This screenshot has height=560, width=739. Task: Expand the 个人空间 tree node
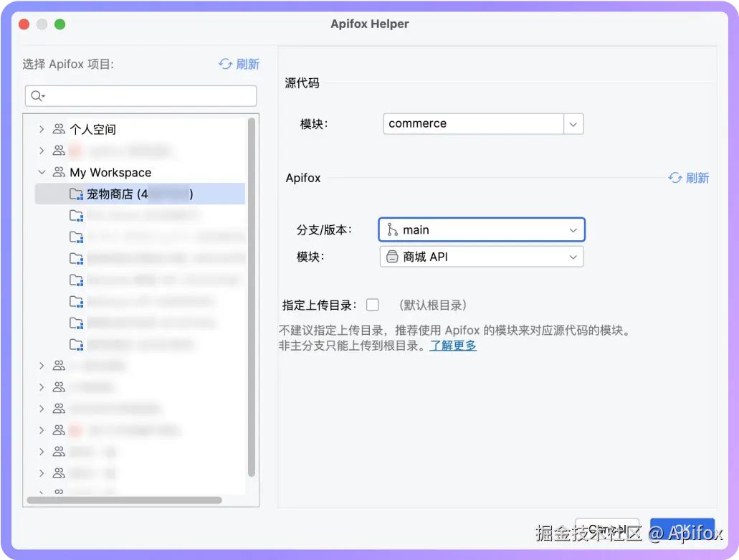click(42, 129)
